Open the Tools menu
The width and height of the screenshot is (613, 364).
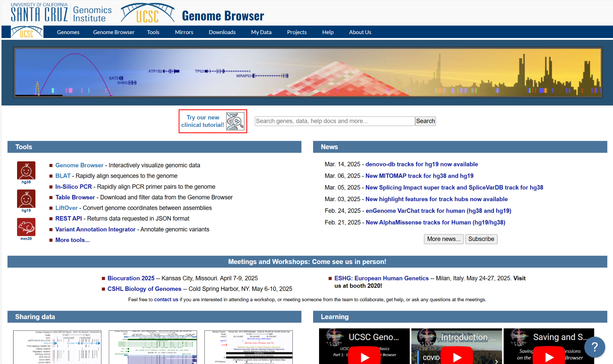(x=153, y=32)
